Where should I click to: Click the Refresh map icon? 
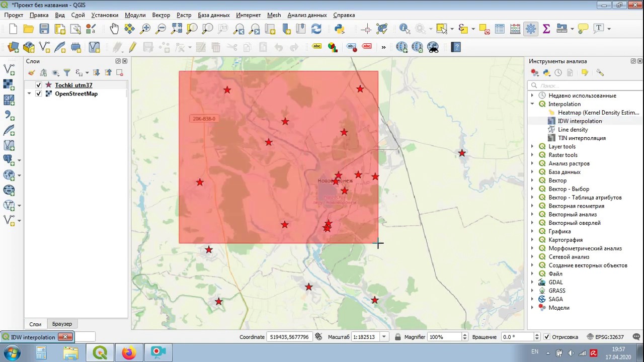pos(316,29)
